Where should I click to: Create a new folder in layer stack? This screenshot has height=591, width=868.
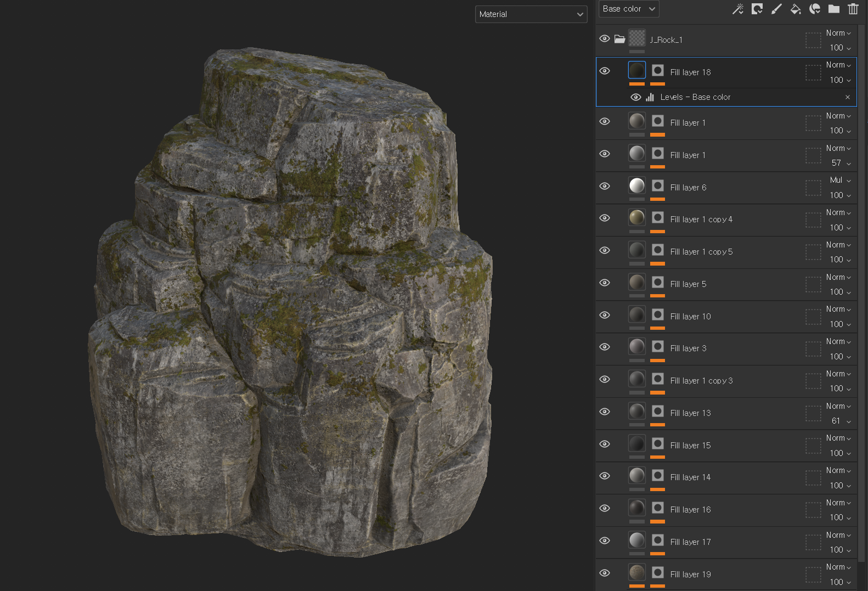pyautogui.click(x=834, y=9)
